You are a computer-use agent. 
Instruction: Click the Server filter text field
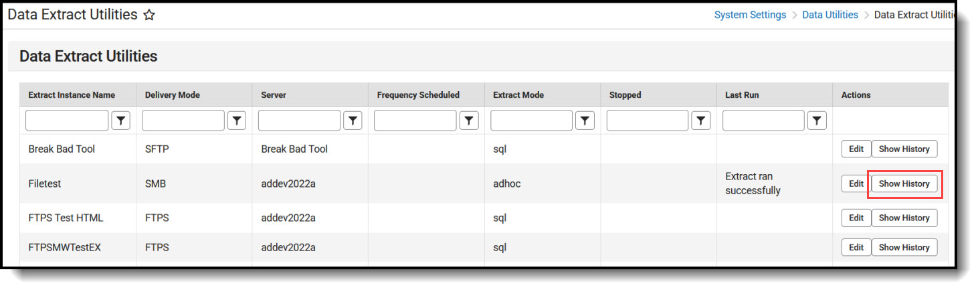click(x=299, y=121)
